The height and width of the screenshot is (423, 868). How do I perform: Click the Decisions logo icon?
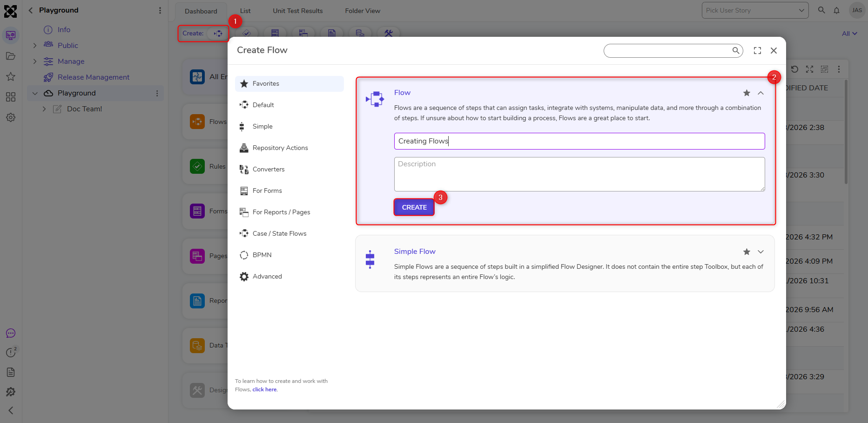10,11
